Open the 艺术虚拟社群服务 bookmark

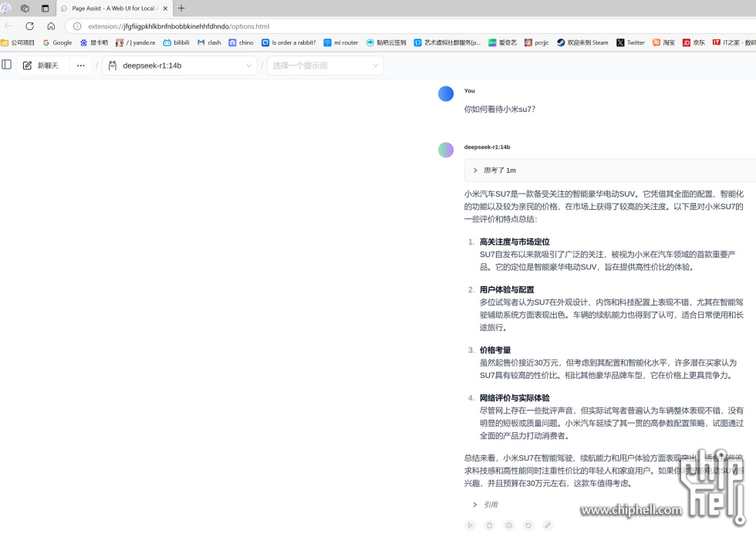coord(447,42)
